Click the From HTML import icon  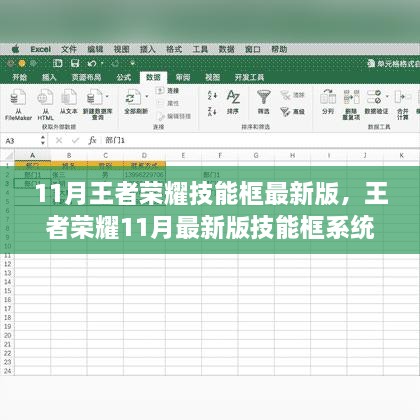point(45,97)
